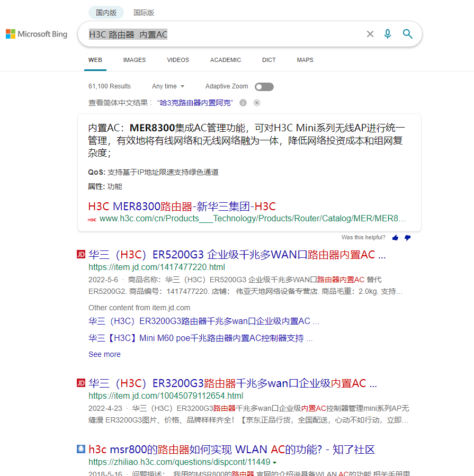The width and height of the screenshot is (474, 476).
Task: Expand arrow next to zhiliao.h3c.com URL
Action: coord(275,463)
